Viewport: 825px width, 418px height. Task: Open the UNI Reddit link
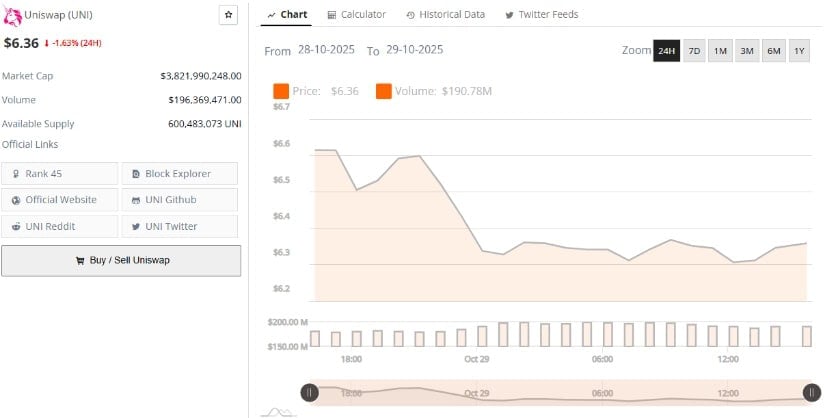pyautogui.click(x=60, y=226)
